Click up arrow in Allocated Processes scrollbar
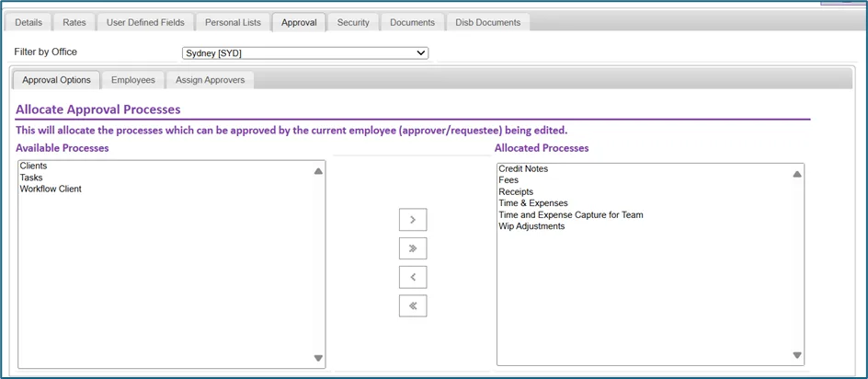Image resolution: width=868 pixels, height=379 pixels. [x=797, y=174]
